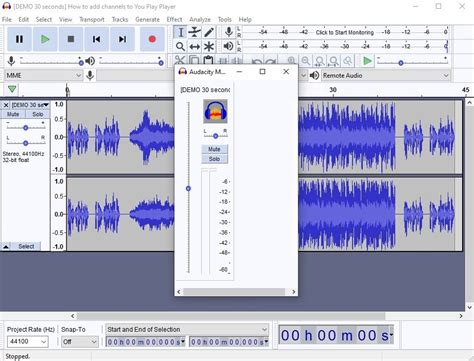The height and width of the screenshot is (361, 474).
Task: Select the Draw pencil tool
Action: tap(209, 32)
